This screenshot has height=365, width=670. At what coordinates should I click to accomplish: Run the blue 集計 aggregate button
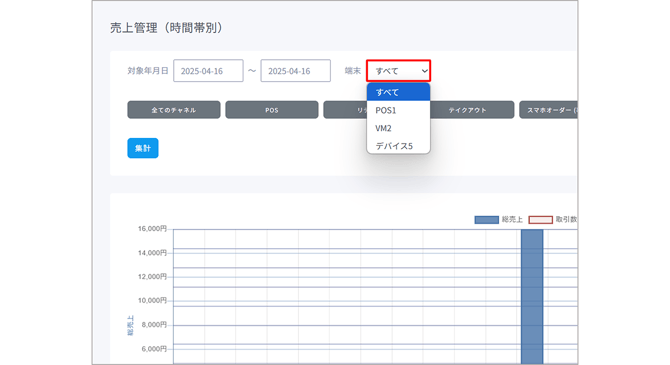pos(143,148)
